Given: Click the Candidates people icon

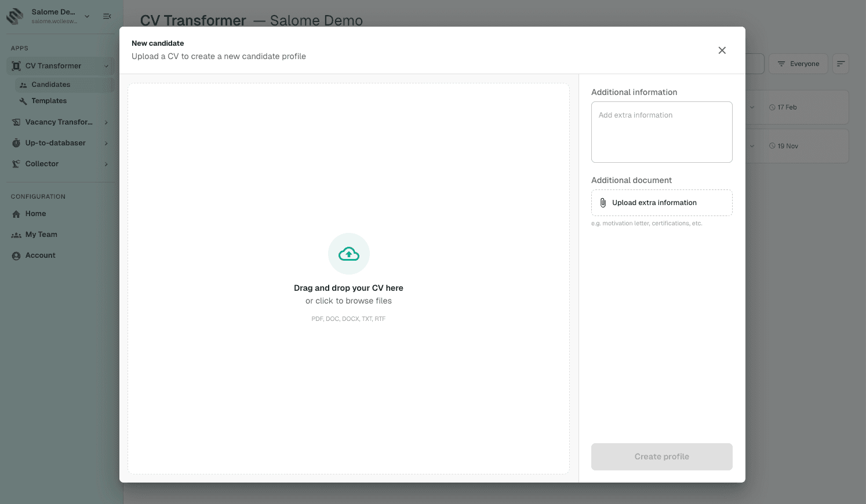Looking at the screenshot, I should pos(23,85).
